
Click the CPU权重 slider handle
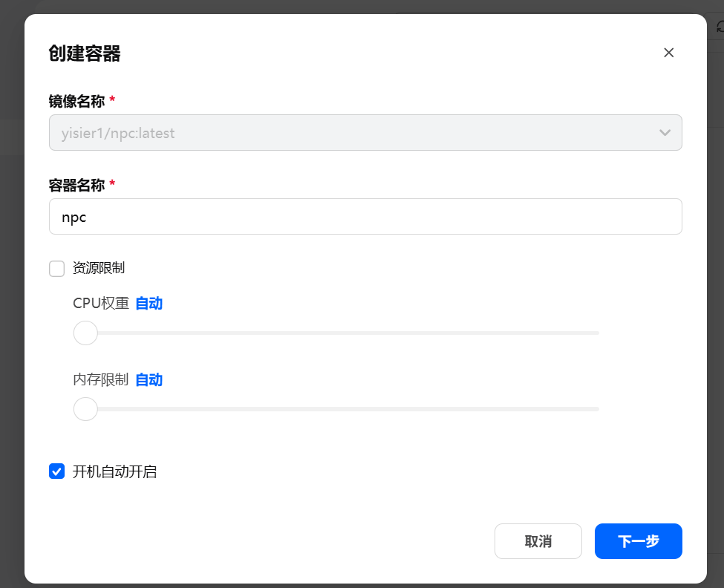click(x=85, y=333)
